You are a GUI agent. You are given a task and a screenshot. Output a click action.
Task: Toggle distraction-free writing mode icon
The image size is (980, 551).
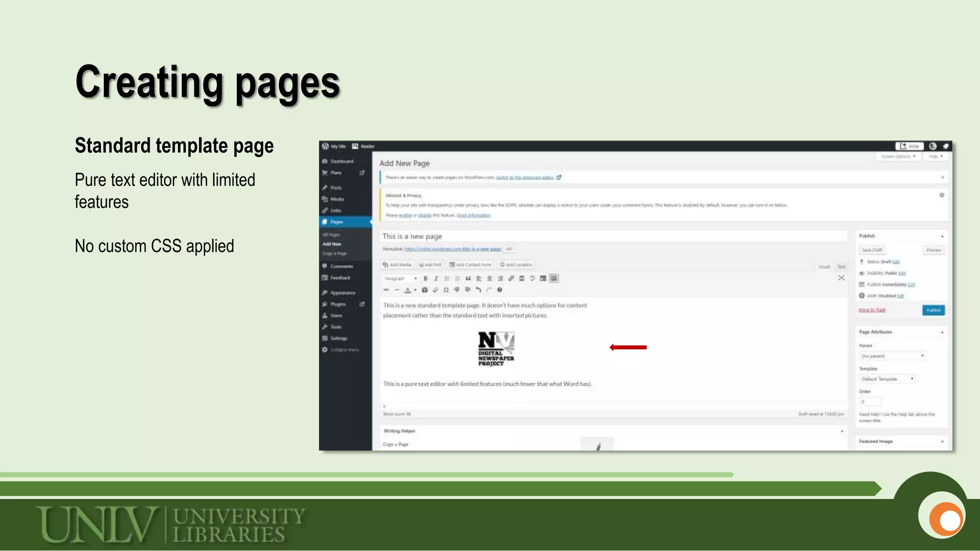841,278
